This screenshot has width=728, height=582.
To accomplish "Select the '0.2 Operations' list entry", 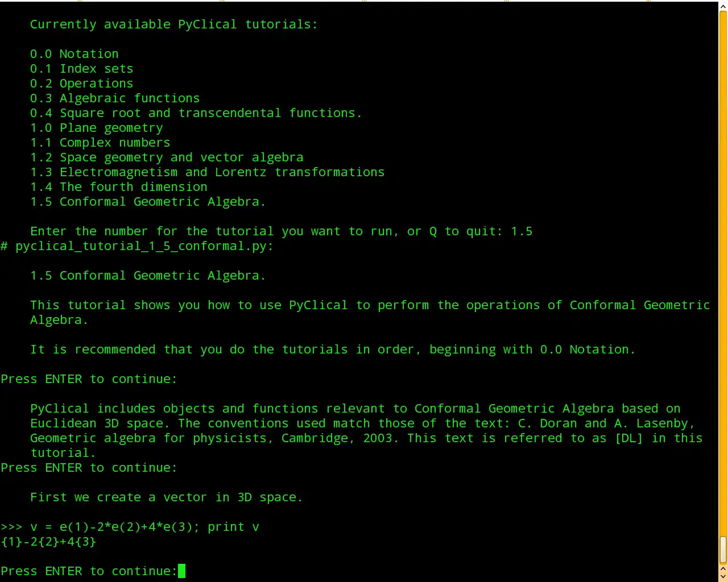I will (x=82, y=84).
